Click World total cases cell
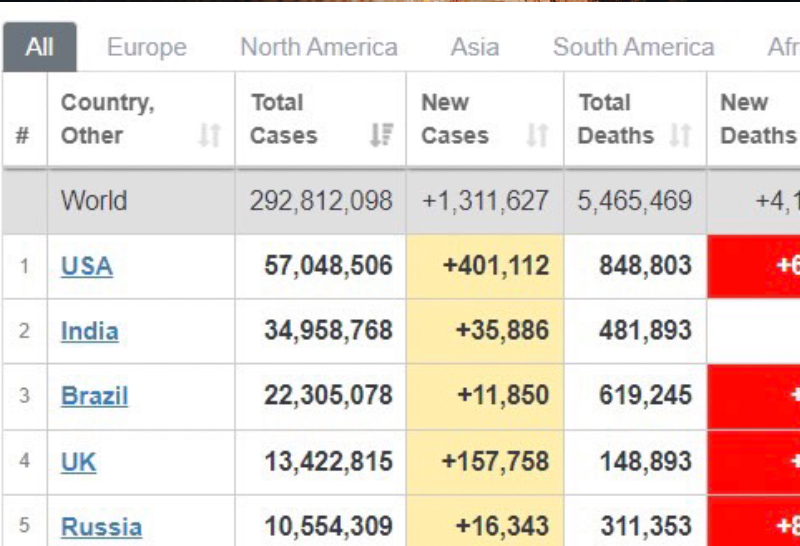 (x=321, y=201)
